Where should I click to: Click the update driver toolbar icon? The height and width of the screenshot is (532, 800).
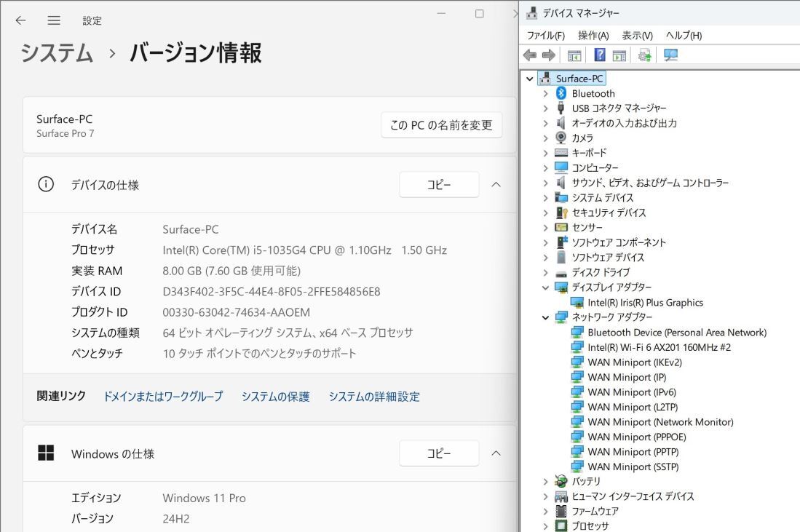(645, 55)
